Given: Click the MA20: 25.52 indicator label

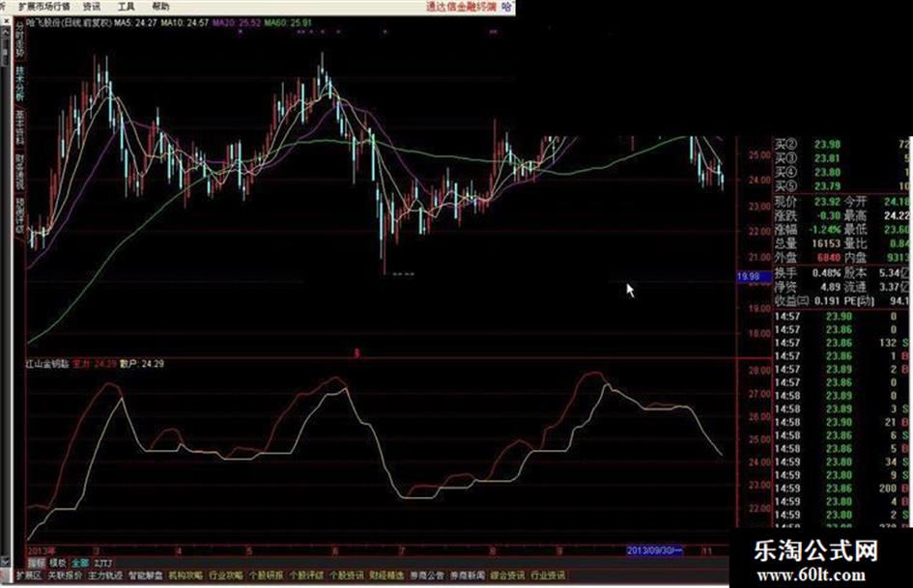Looking at the screenshot, I should 237,23.
